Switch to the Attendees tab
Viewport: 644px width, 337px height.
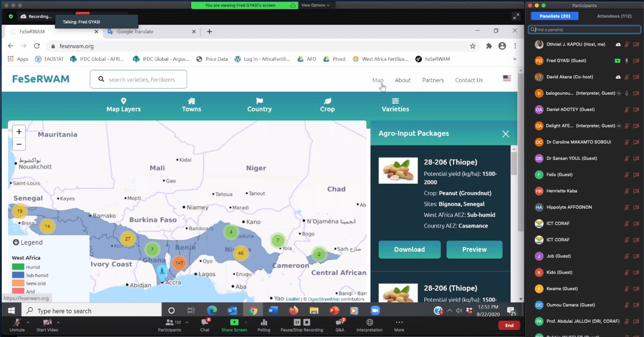pyautogui.click(x=614, y=16)
